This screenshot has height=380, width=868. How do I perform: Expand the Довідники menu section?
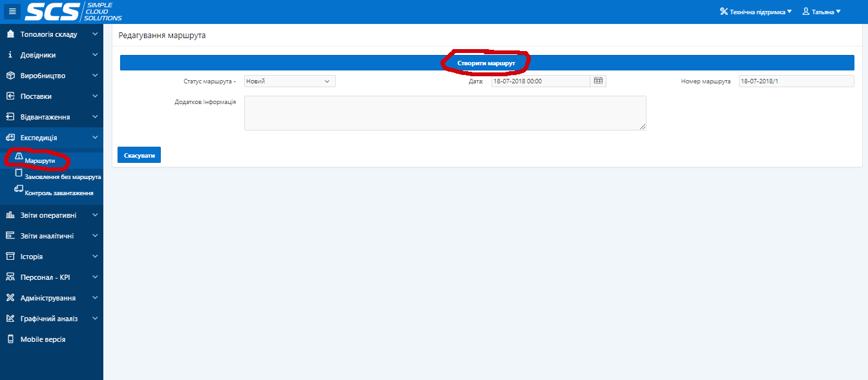pyautogui.click(x=52, y=55)
